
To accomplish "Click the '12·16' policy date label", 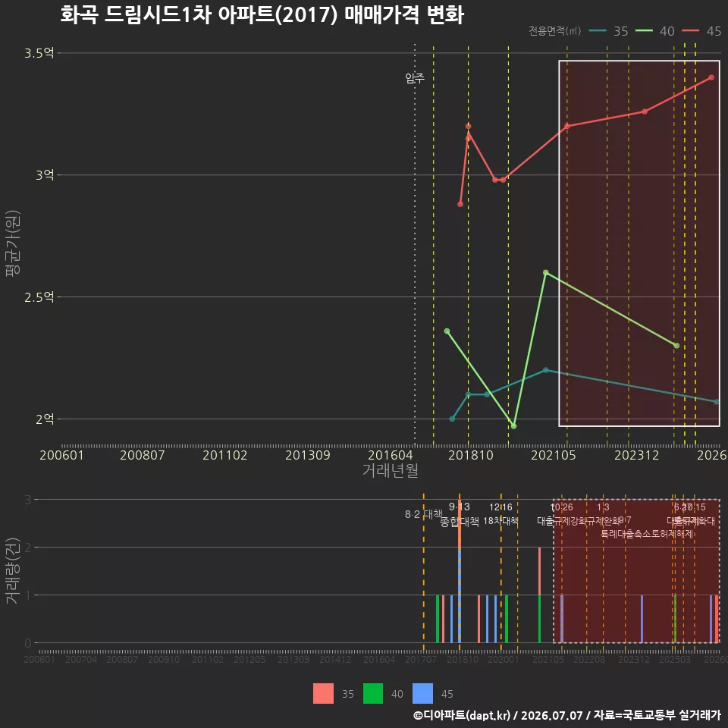I will coord(500,507).
